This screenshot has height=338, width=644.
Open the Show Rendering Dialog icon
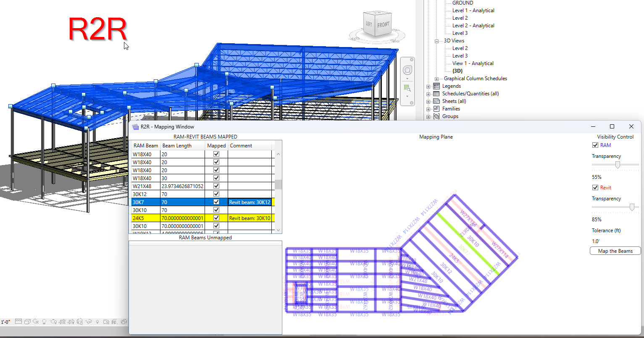coord(53,322)
